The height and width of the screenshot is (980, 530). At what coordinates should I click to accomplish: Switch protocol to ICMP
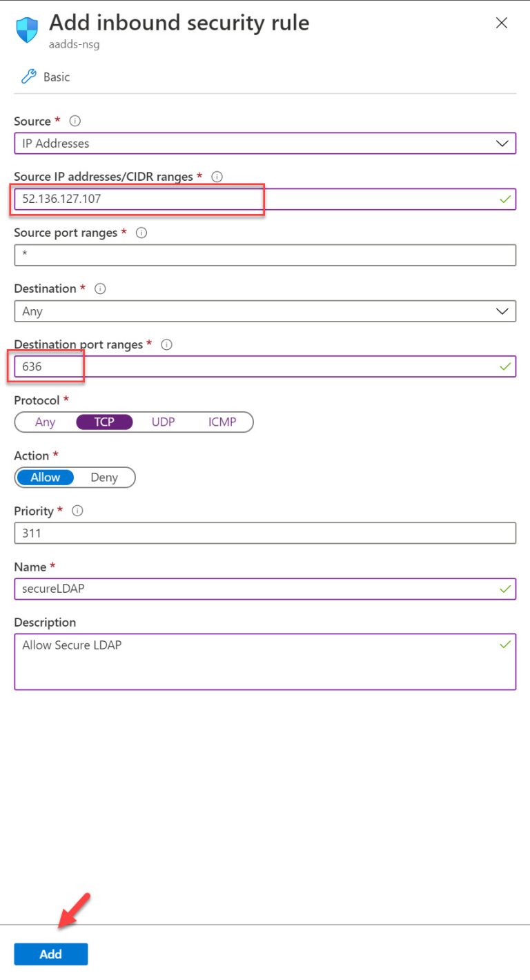[x=222, y=422]
